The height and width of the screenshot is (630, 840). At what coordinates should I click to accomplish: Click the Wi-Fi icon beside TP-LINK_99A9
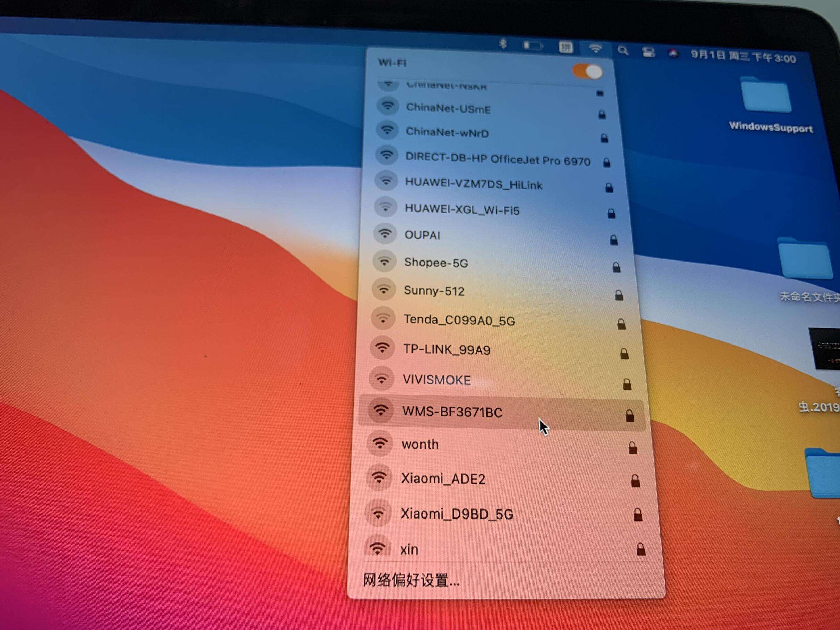pyautogui.click(x=382, y=348)
